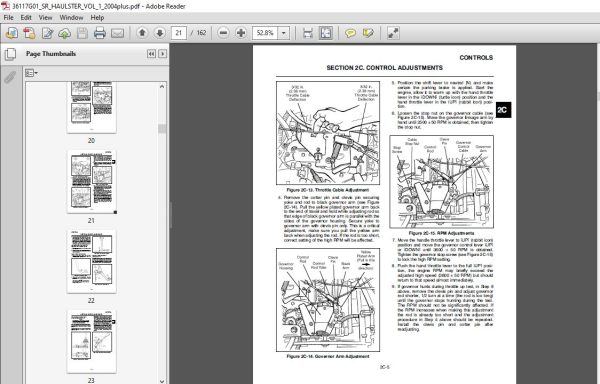Image resolution: width=600 pixels, height=384 pixels.
Task: Print the document using printer icon
Action: [99, 33]
